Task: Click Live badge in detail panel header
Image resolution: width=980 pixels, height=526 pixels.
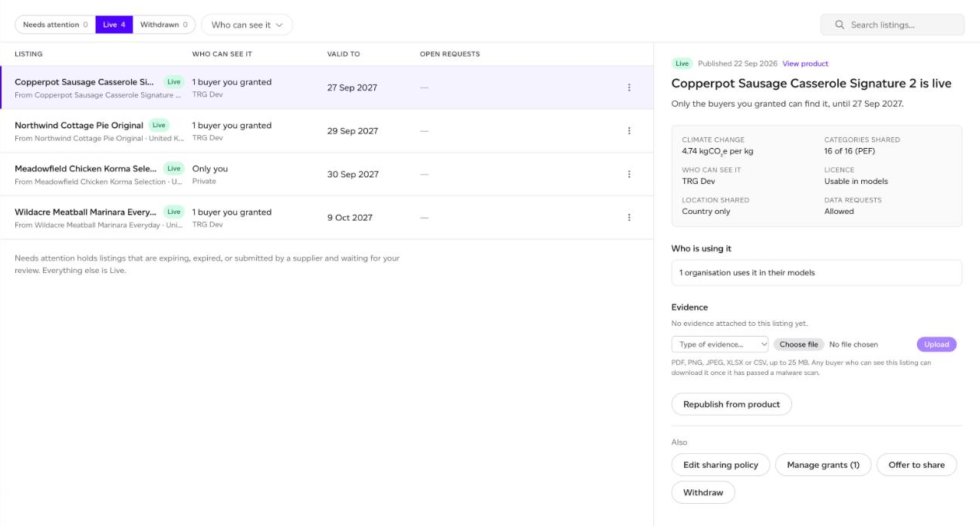Action: point(682,64)
